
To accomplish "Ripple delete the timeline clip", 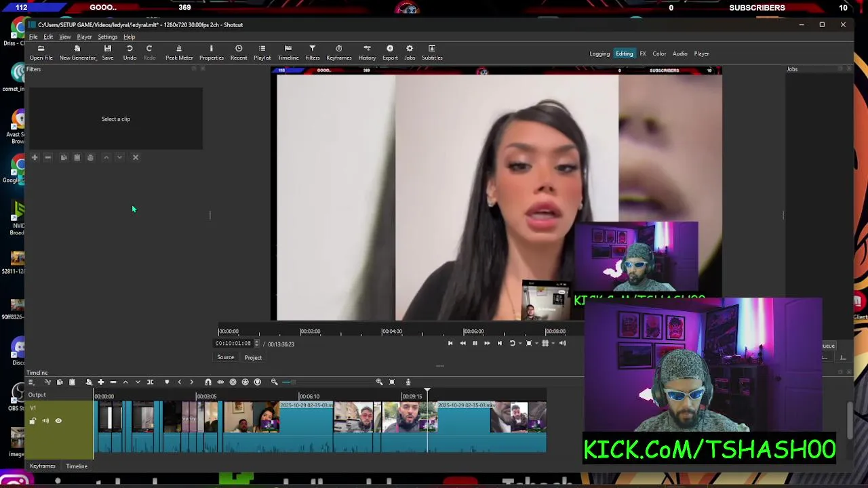I will point(113,382).
